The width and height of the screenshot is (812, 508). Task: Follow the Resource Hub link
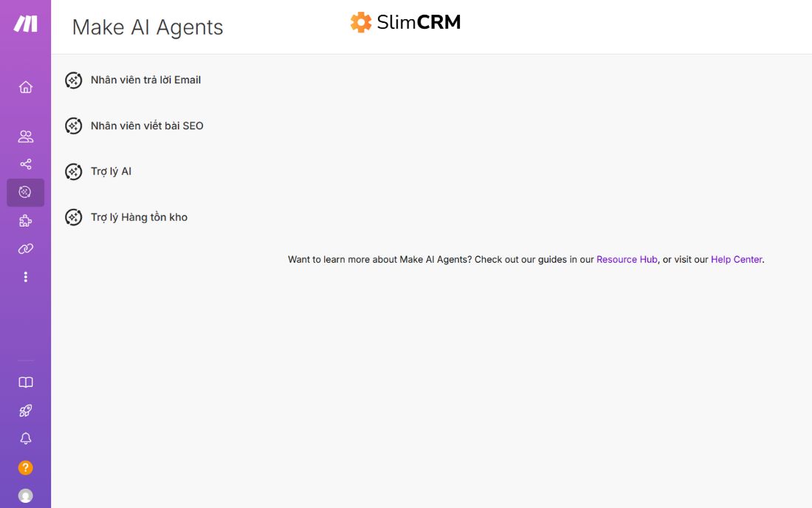(x=627, y=260)
